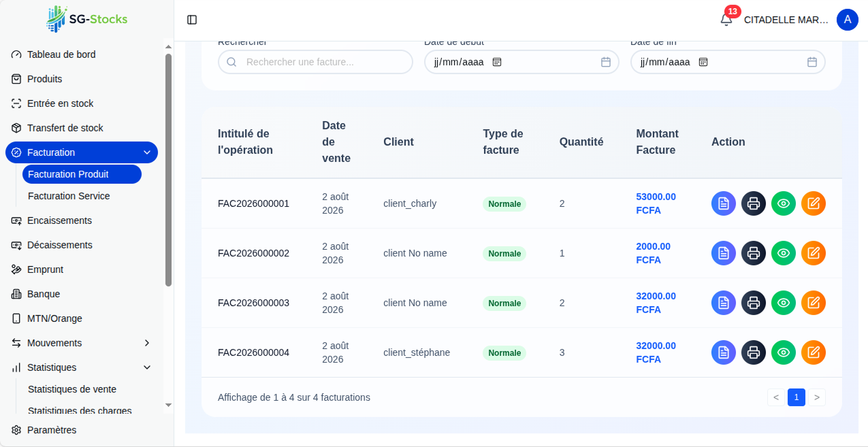Viewport: 868px width, 447px height.
Task: Click sidebar scrollbar down arrow
Action: click(168, 405)
